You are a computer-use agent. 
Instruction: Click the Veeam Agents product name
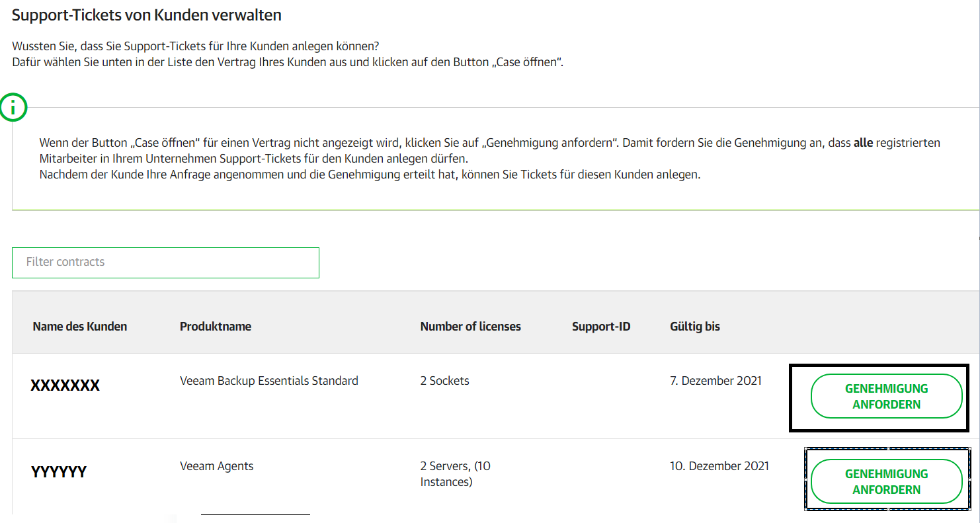coord(217,466)
